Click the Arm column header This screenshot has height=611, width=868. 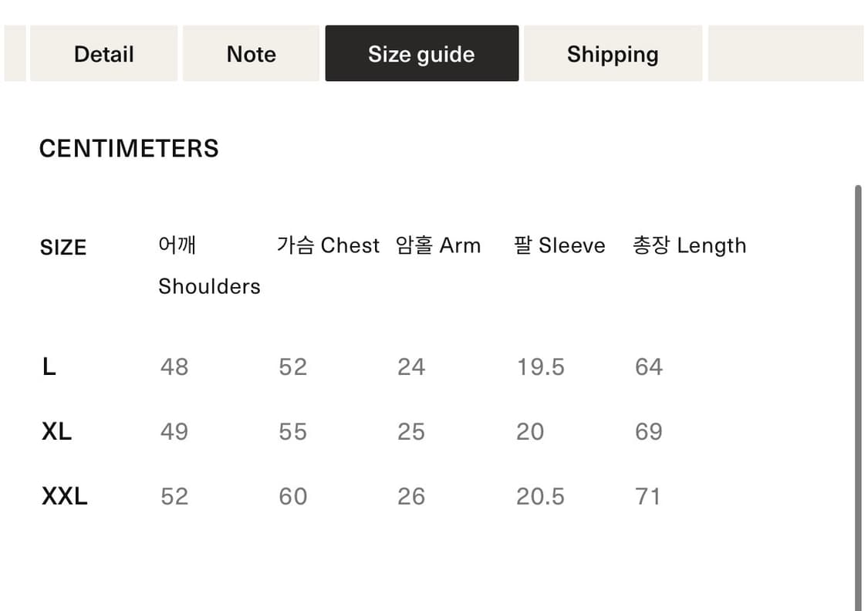[x=438, y=245]
